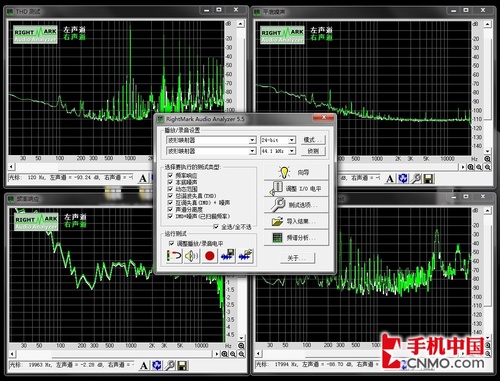Click the A text icon in 频率响应 window
The image size is (500, 381).
[x=144, y=366]
